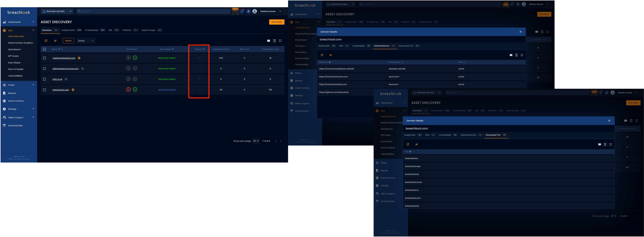Click the refresh icon beside Export in left window
Viewport: 644px width, 237px height.
point(46,41)
